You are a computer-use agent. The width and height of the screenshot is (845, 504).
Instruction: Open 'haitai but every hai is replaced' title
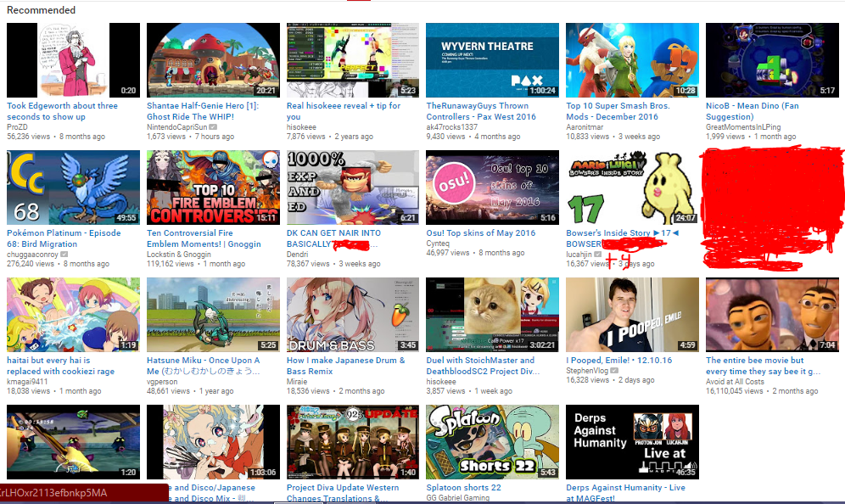[60, 366]
